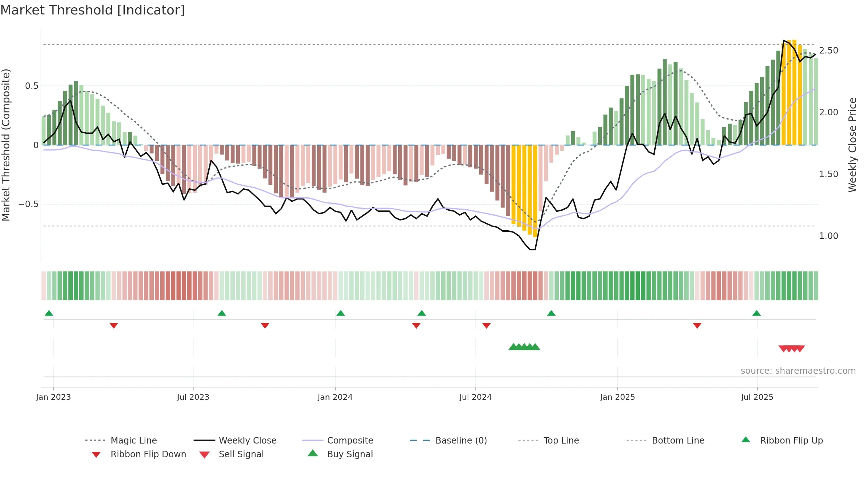The image size is (868, 488).
Task: Toggle the Baseline (0) legend entry
Action: coord(448,440)
